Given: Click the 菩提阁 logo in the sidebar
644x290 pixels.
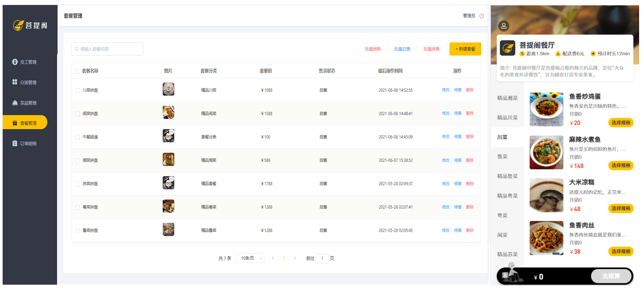Looking at the screenshot, I should (29, 25).
